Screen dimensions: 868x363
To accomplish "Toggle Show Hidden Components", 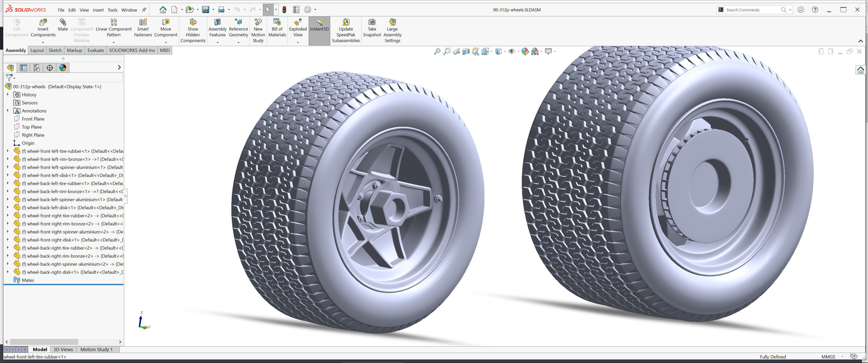I will (193, 22).
